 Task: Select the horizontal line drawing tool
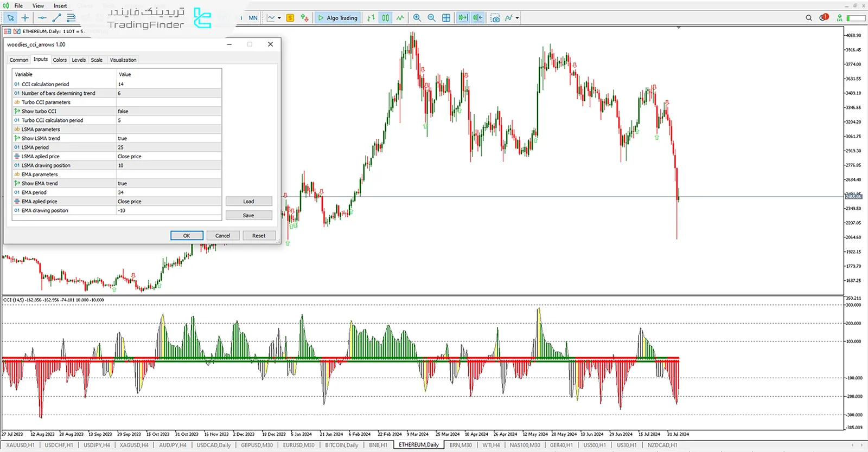[x=42, y=18]
